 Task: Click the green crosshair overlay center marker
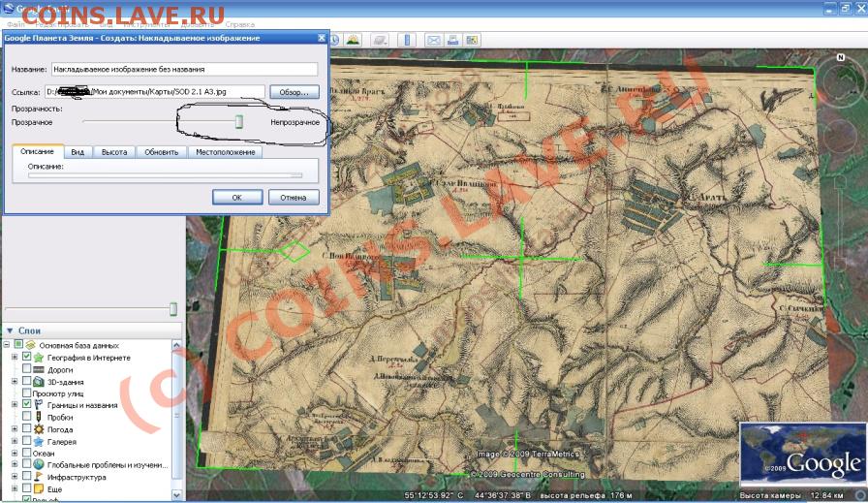click(x=521, y=258)
